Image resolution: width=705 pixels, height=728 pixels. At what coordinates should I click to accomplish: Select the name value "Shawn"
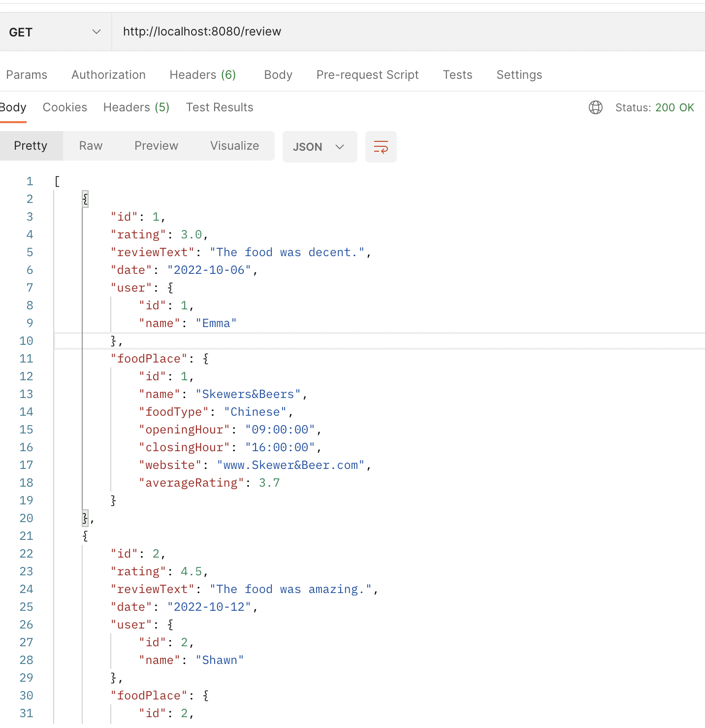220,660
